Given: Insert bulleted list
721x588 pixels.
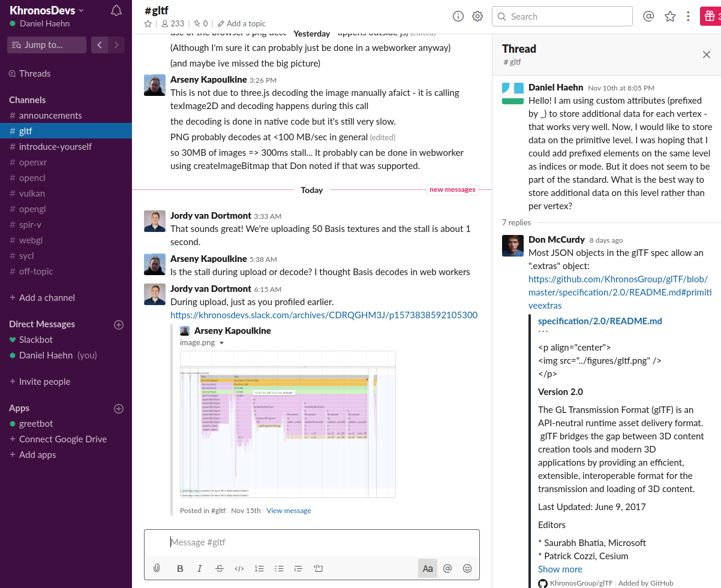Looking at the screenshot, I should click(279, 568).
